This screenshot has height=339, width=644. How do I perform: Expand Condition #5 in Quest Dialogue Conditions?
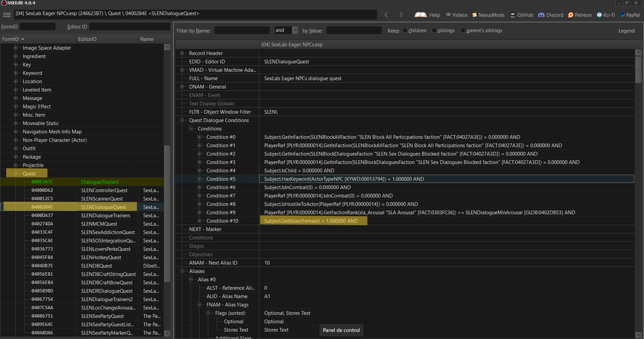point(200,179)
